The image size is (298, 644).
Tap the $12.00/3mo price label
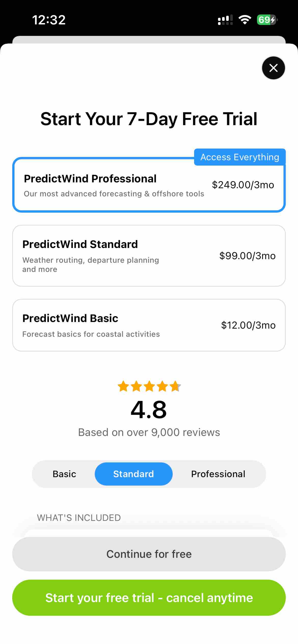point(248,325)
